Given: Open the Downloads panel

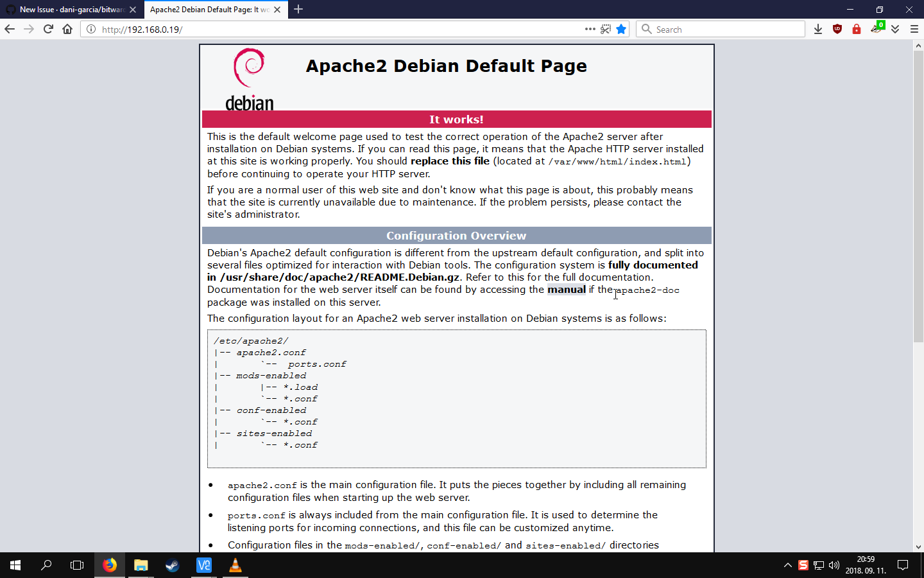Looking at the screenshot, I should pos(818,29).
